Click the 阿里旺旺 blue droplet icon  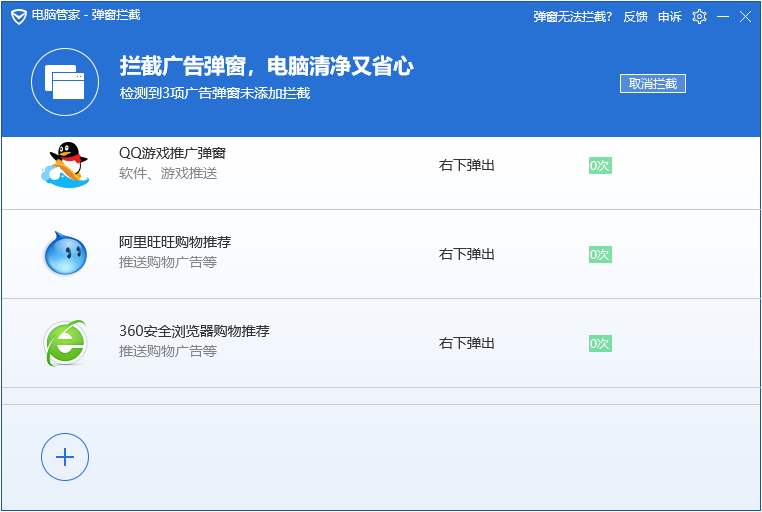click(65, 254)
